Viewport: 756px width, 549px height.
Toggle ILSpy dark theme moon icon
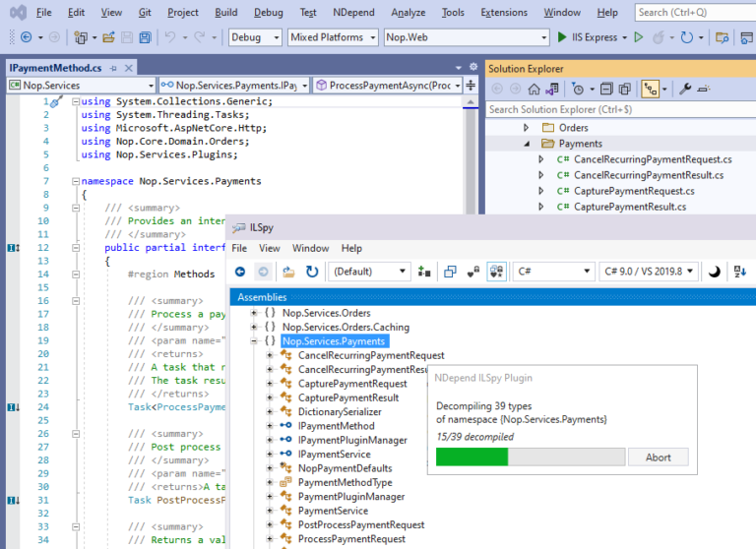click(x=714, y=272)
